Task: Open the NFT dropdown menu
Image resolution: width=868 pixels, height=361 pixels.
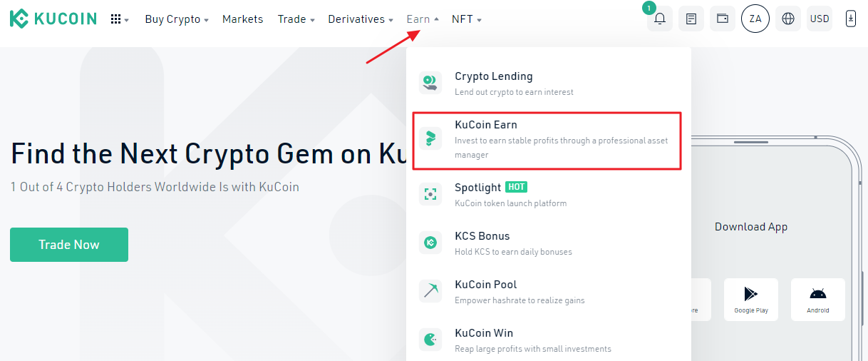Action: [466, 19]
